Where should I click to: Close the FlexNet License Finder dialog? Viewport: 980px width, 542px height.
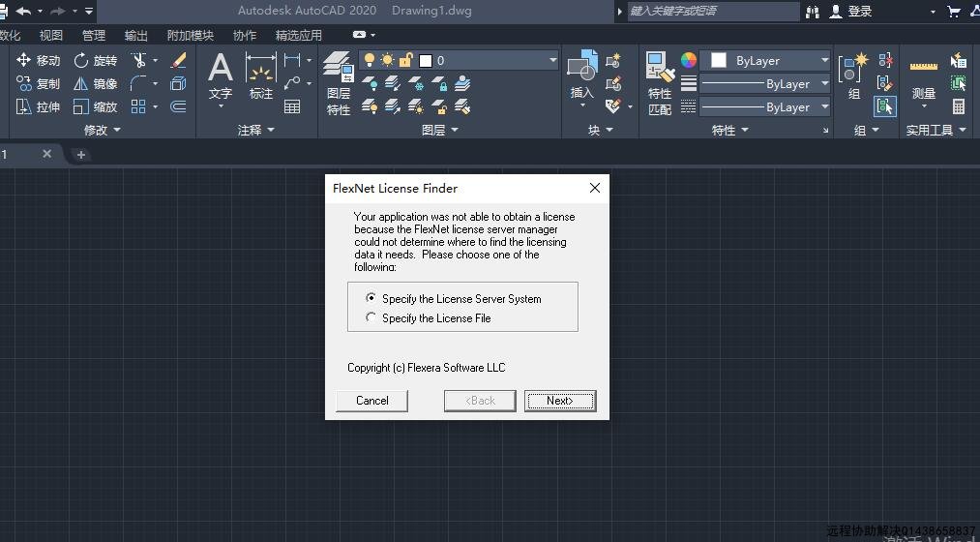pos(594,188)
